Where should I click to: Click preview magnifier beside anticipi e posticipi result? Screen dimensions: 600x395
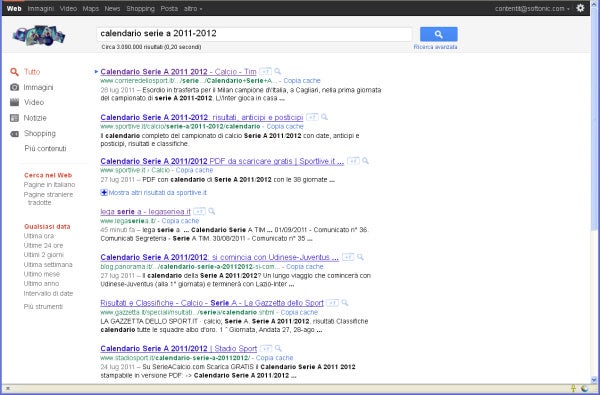324,117
